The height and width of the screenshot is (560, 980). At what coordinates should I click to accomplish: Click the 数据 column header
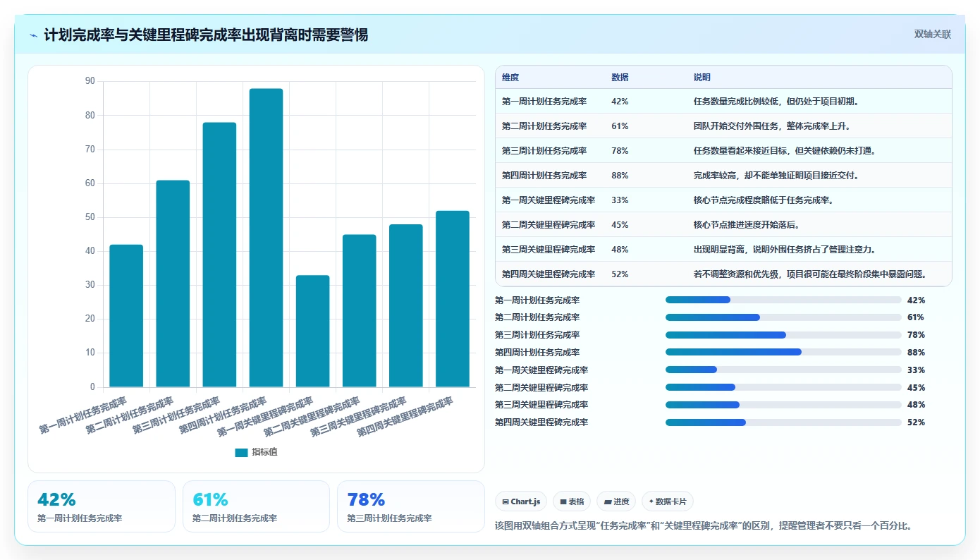pyautogui.click(x=620, y=78)
